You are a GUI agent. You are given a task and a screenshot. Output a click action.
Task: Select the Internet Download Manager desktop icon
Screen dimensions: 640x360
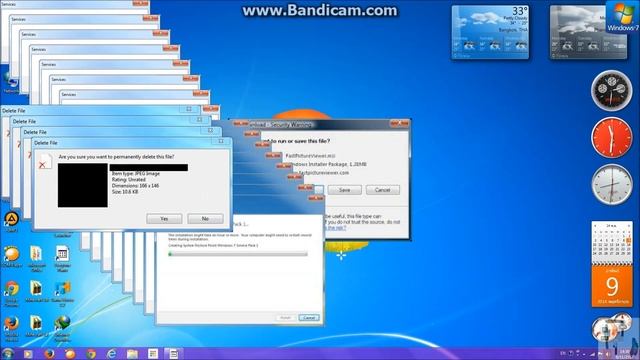tap(62, 328)
